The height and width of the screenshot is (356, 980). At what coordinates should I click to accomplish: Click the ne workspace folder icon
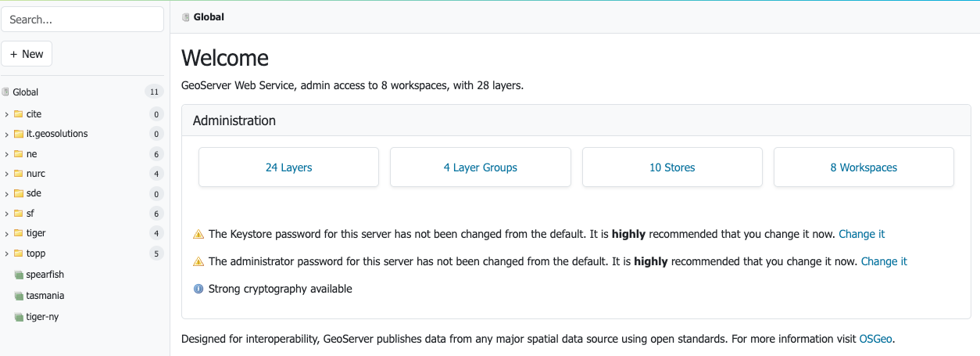(18, 154)
